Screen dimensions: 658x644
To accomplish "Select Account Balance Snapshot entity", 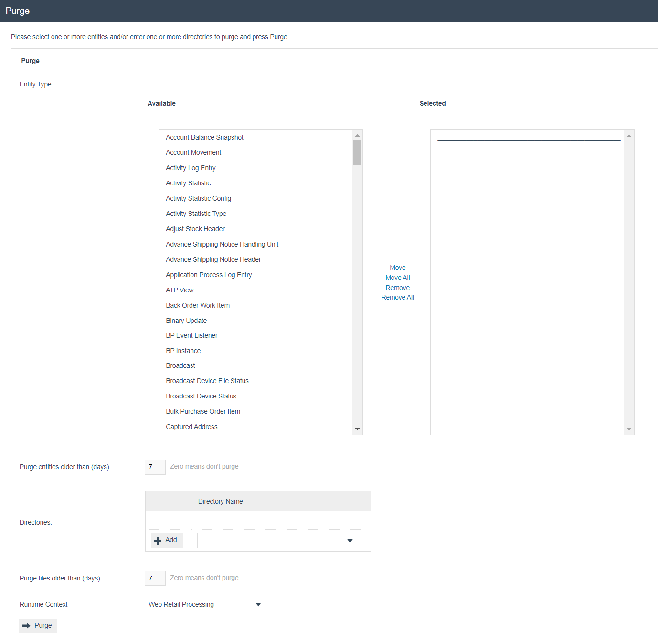I will coord(204,137).
